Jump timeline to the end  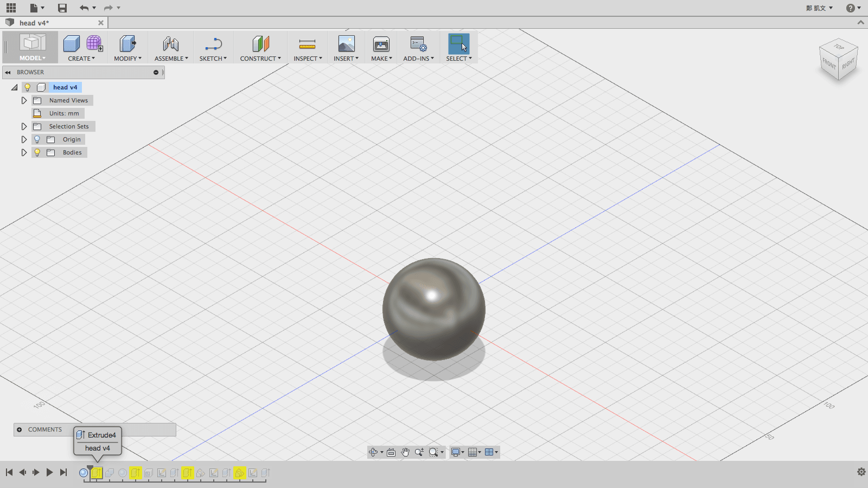[x=63, y=472]
